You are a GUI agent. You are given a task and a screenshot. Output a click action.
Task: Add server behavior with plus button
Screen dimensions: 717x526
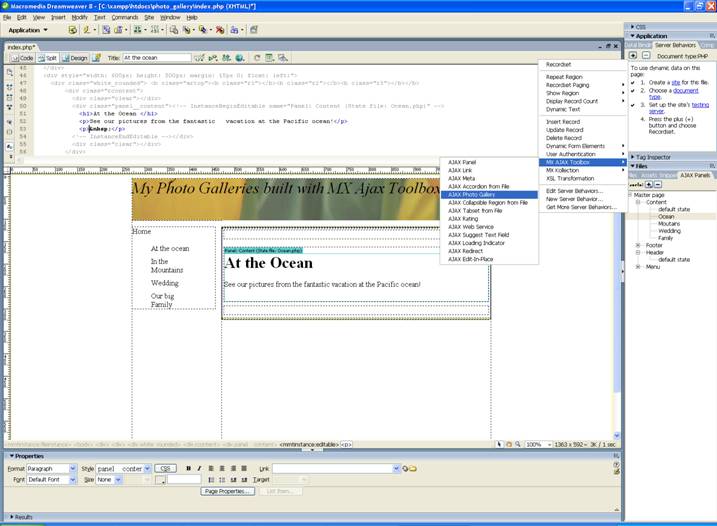pos(633,55)
